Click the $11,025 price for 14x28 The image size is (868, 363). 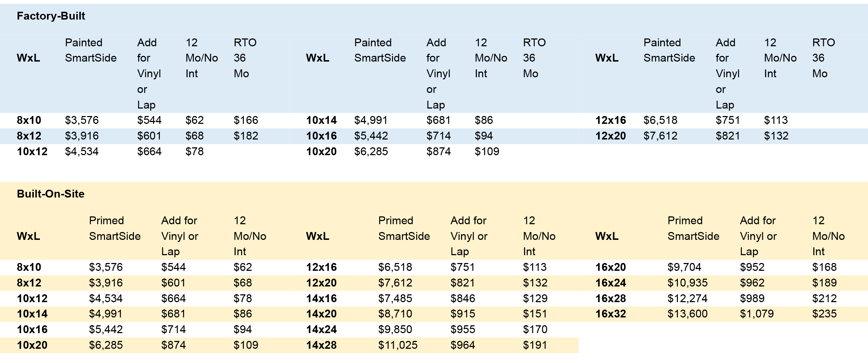tap(398, 345)
